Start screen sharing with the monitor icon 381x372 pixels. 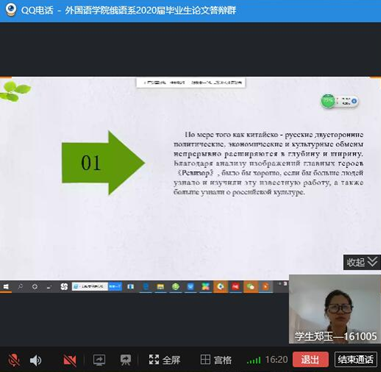pyautogui.click(x=99, y=360)
